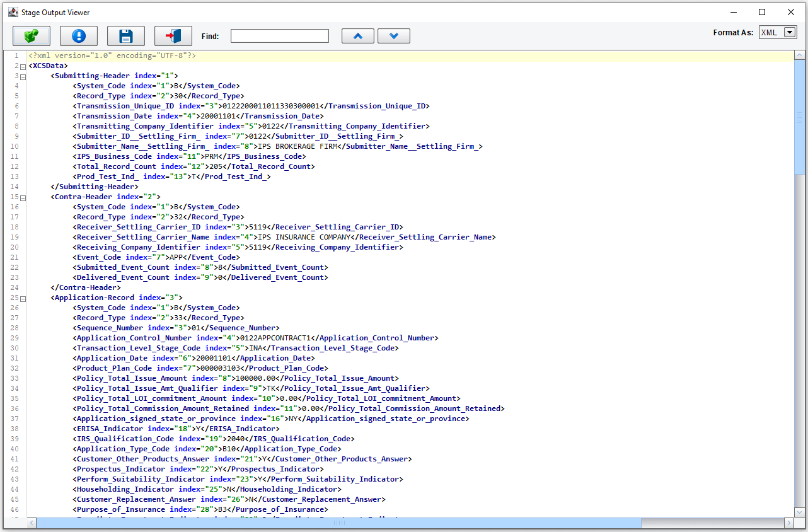This screenshot has height=532, width=808.
Task: Collapse the Contra-Header node
Action: click(x=23, y=197)
